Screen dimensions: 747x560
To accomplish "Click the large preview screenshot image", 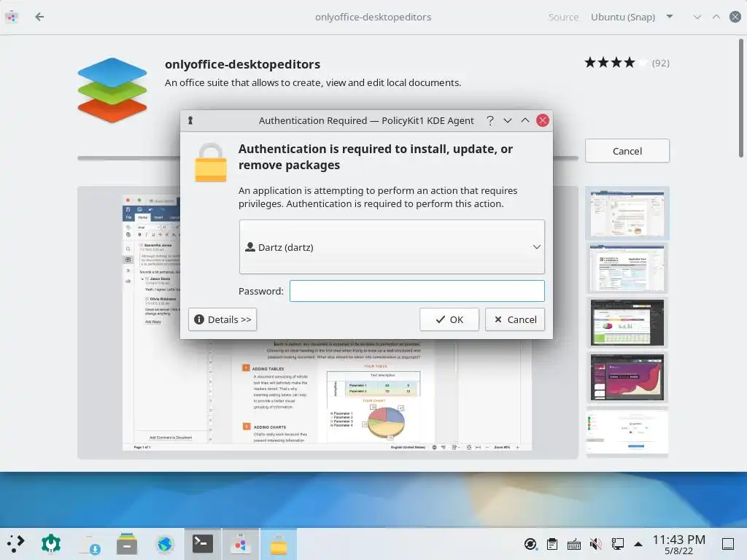I will 328,322.
